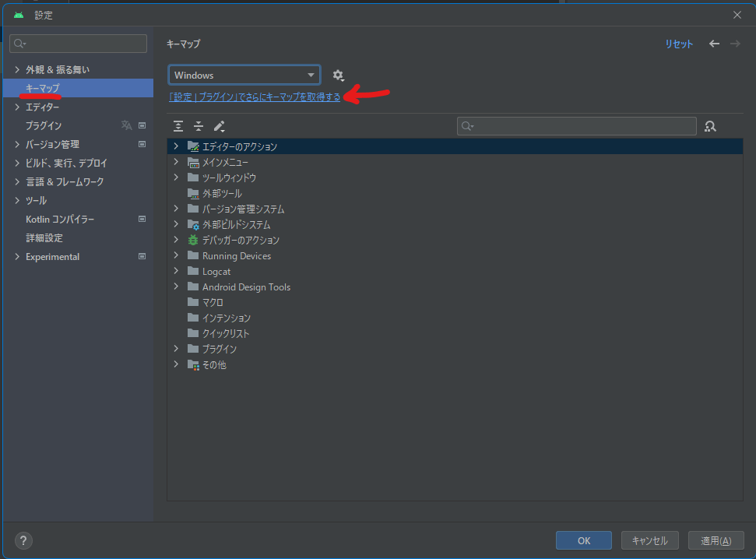The height and width of the screenshot is (559, 756).
Task: Click the keymap action search field
Action: click(x=577, y=126)
